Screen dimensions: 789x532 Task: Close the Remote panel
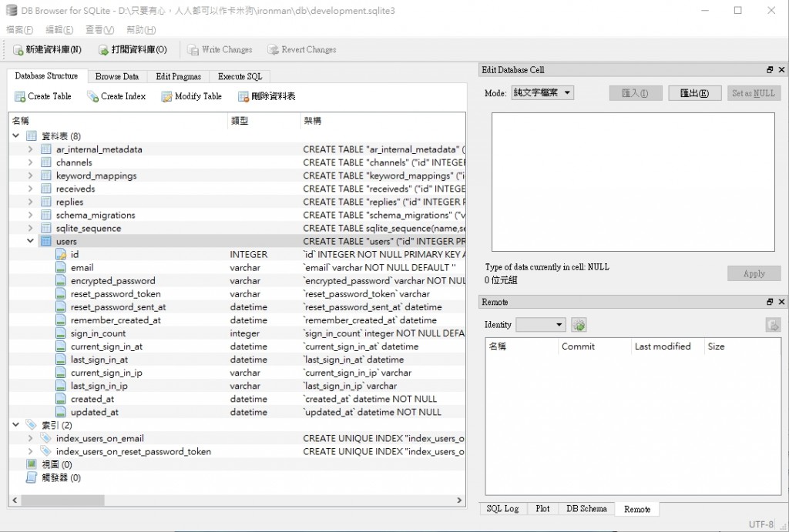coord(781,302)
